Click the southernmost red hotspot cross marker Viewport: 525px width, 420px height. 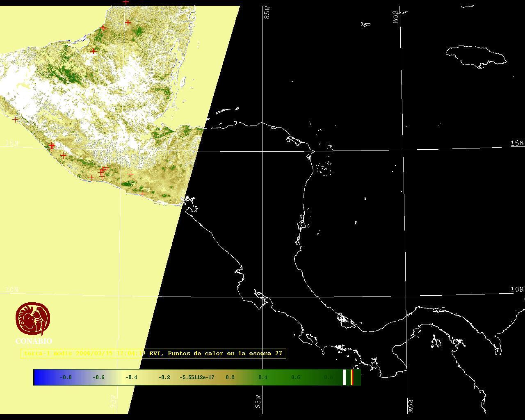[x=142, y=194]
